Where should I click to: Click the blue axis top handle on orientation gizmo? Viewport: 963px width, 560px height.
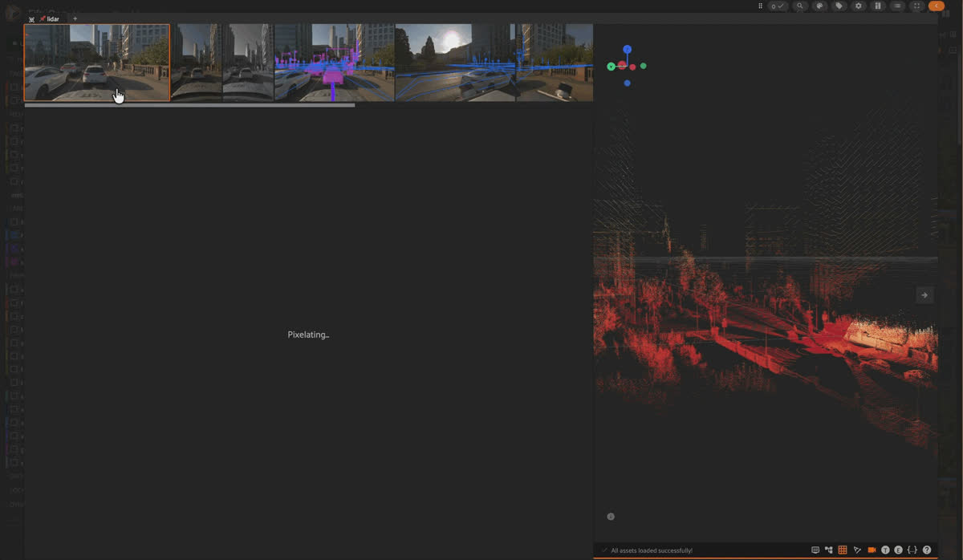pyautogui.click(x=628, y=50)
